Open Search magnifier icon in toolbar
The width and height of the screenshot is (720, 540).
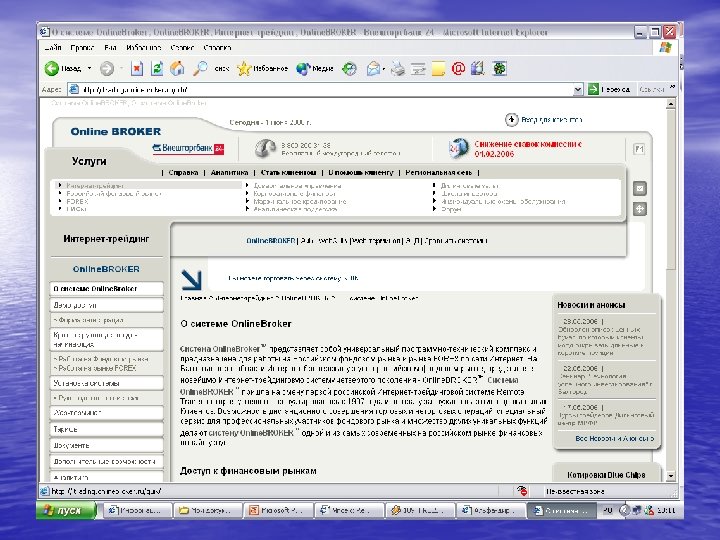point(200,69)
